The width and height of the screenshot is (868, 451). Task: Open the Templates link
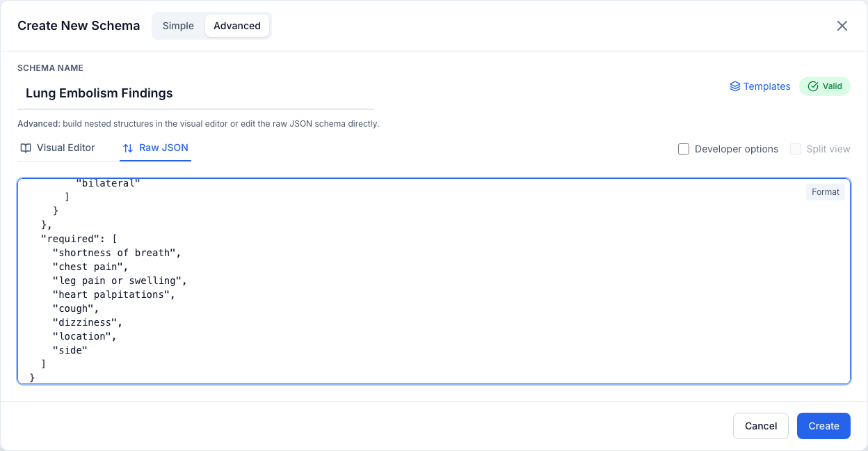point(760,86)
